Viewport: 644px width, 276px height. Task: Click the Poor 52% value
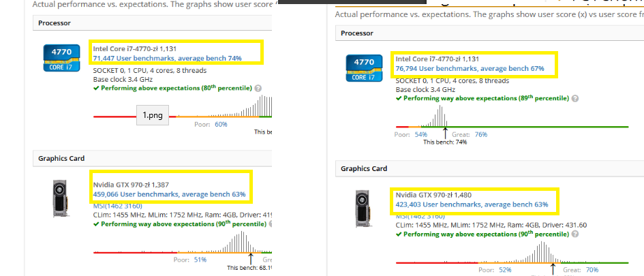click(505, 270)
